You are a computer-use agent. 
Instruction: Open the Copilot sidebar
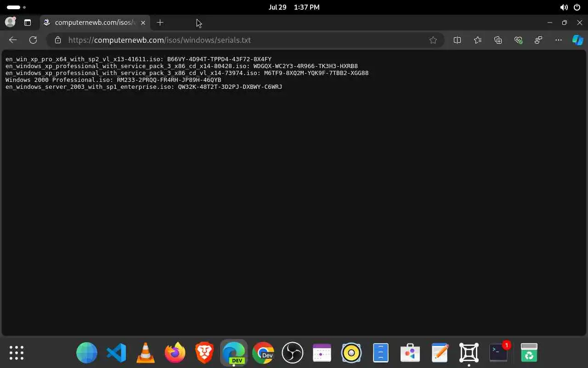pyautogui.click(x=577, y=40)
